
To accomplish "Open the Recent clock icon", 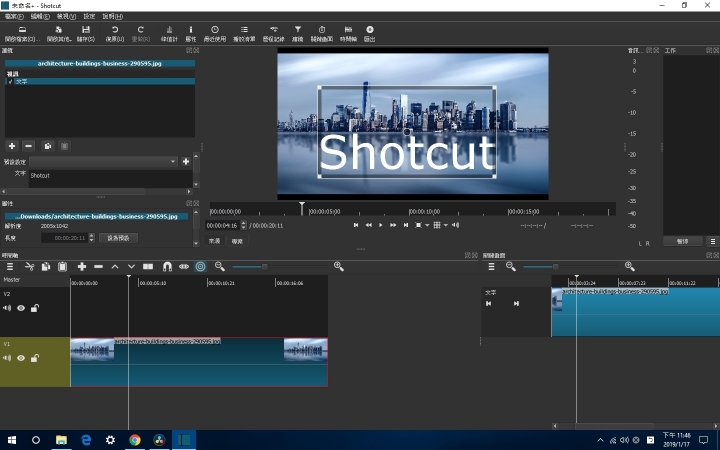I will [x=214, y=30].
